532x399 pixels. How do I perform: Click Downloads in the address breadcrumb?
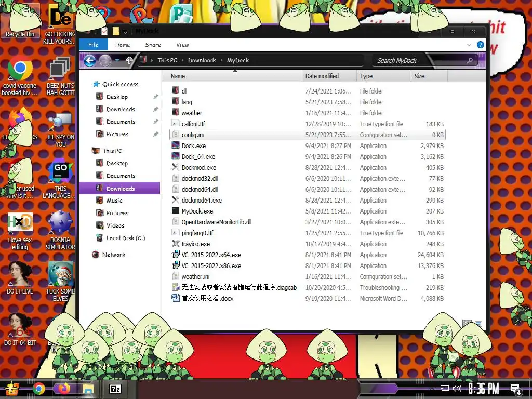(202, 60)
